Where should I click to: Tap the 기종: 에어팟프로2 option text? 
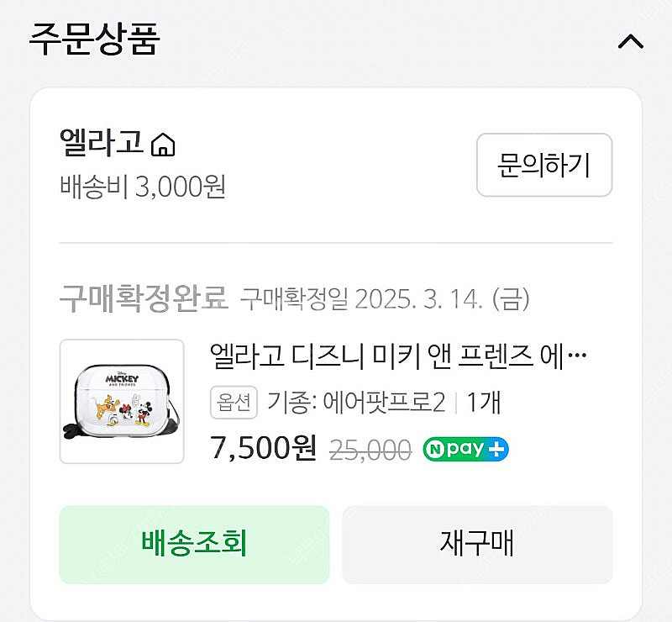point(355,403)
